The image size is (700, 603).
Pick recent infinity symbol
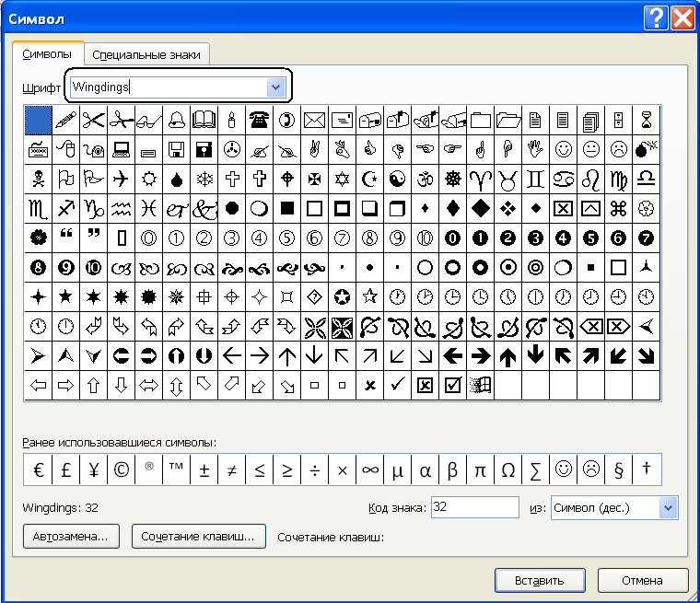click(369, 470)
